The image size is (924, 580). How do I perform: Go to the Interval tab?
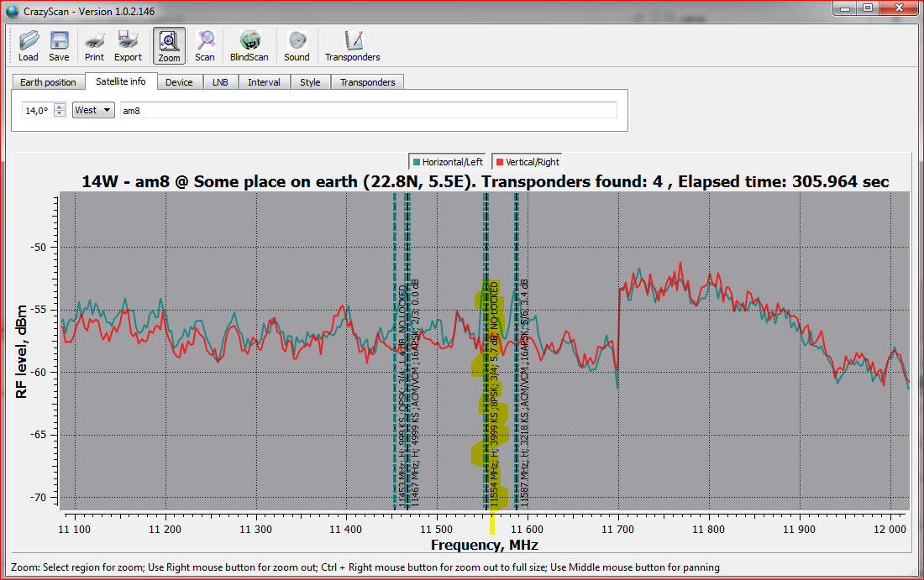[x=264, y=82]
